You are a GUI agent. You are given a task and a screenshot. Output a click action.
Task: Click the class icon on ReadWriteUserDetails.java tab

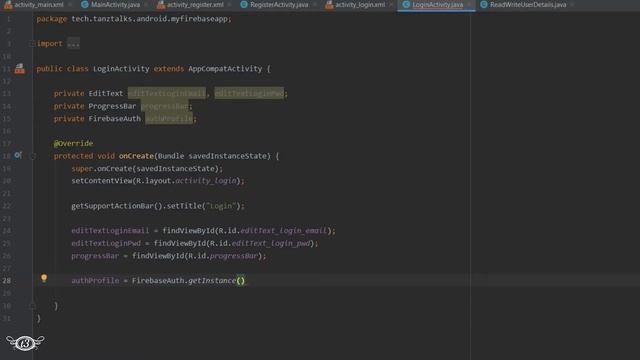pyautogui.click(x=484, y=4)
